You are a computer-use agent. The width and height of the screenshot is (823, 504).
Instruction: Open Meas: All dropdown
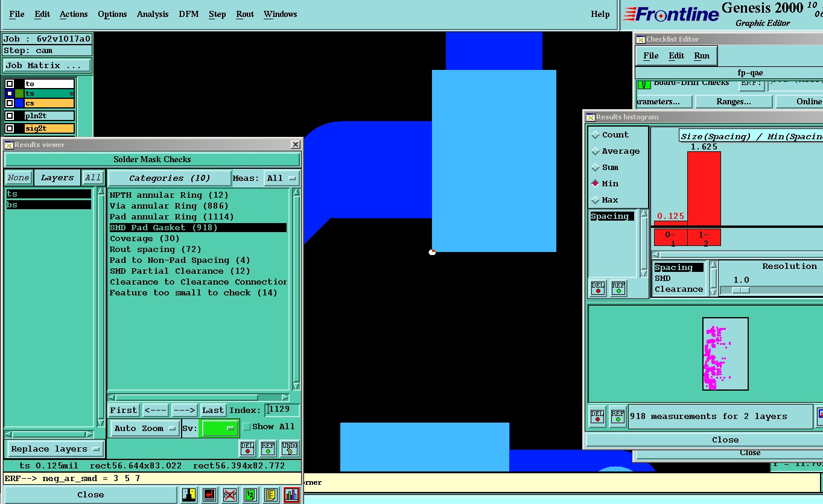282,178
